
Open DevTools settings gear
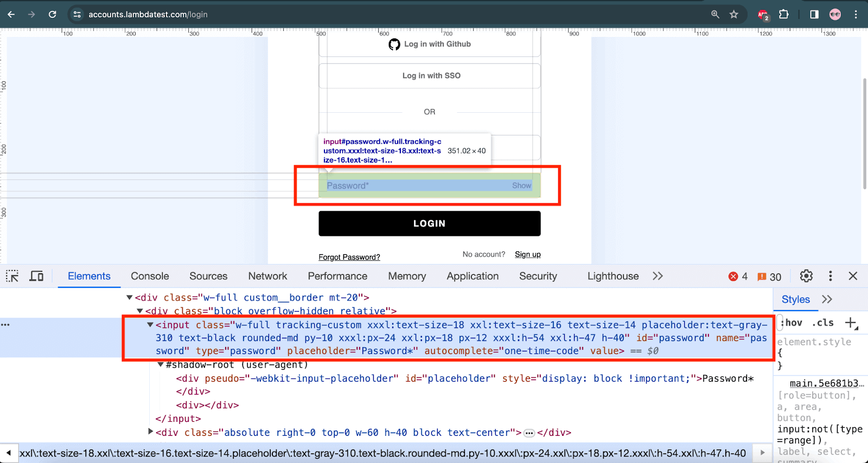pyautogui.click(x=806, y=276)
